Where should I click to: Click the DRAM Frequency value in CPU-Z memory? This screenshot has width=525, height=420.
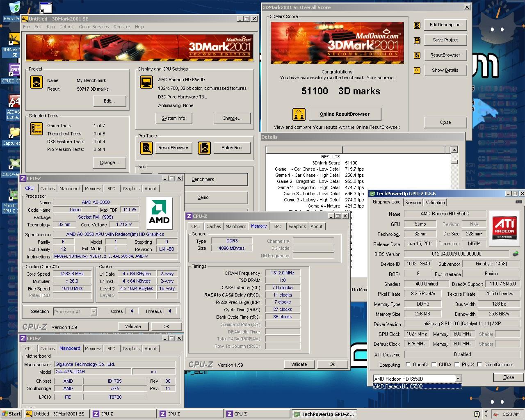(x=283, y=273)
